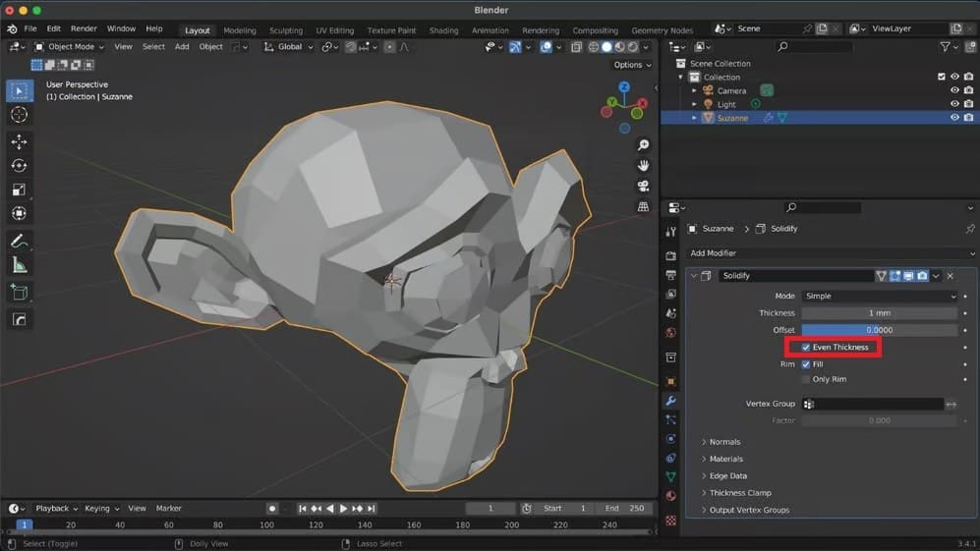This screenshot has width=980, height=551.
Task: Activate the Move tool
Action: click(20, 141)
